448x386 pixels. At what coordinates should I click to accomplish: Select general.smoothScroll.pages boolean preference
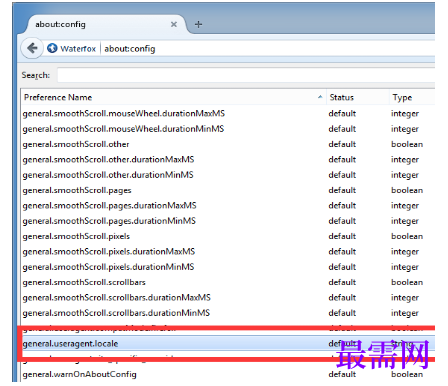click(x=228, y=190)
